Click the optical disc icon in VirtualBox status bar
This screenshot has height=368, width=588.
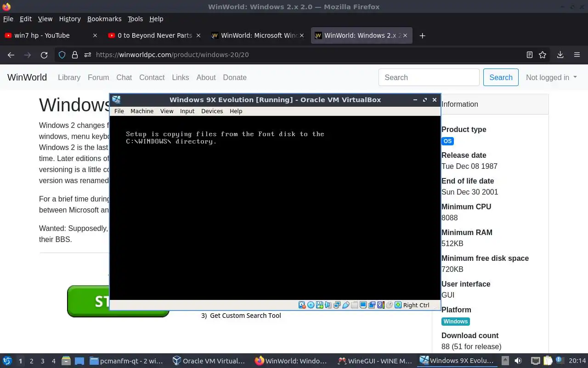(x=311, y=305)
